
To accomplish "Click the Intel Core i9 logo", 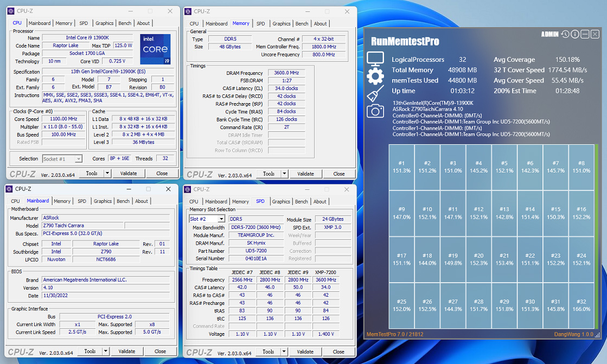I will click(x=155, y=50).
